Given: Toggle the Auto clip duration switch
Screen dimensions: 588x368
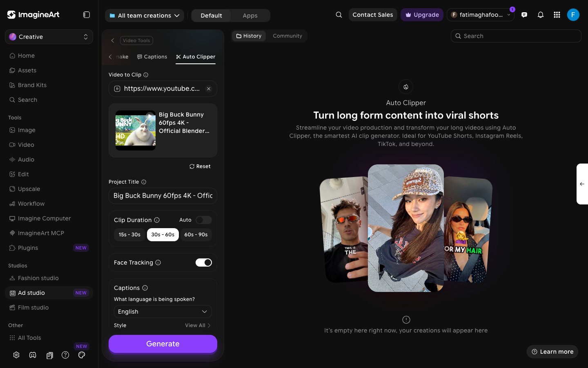Looking at the screenshot, I should (x=203, y=220).
